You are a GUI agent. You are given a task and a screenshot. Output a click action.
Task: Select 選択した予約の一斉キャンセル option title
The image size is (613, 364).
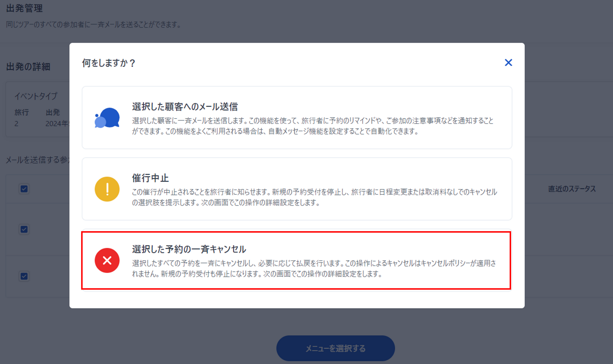(189, 249)
